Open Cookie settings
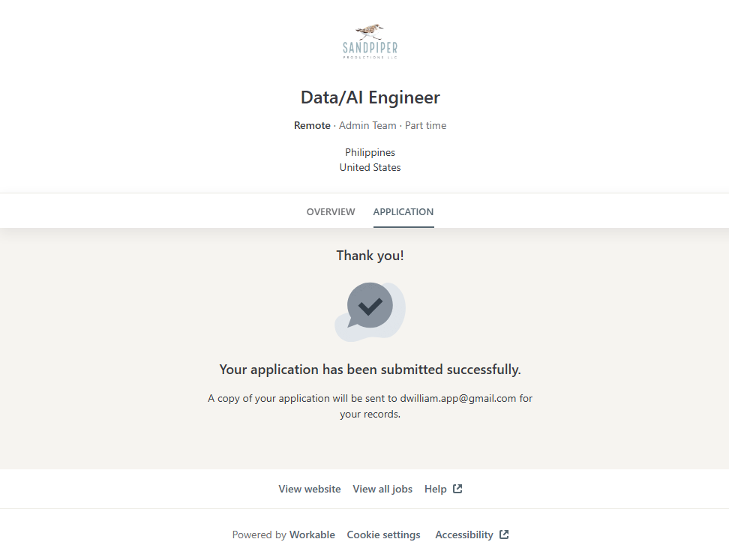Viewport: 729px width, 560px height. [383, 535]
